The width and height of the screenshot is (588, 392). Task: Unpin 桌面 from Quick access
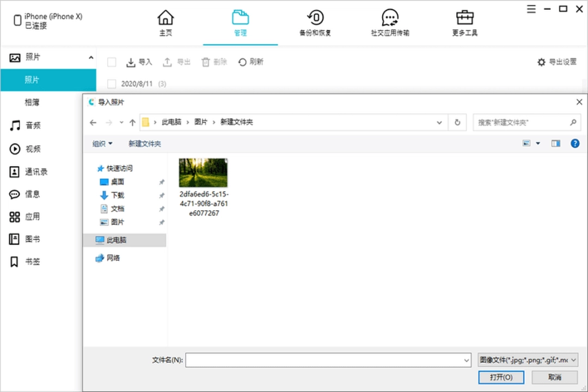(x=161, y=182)
